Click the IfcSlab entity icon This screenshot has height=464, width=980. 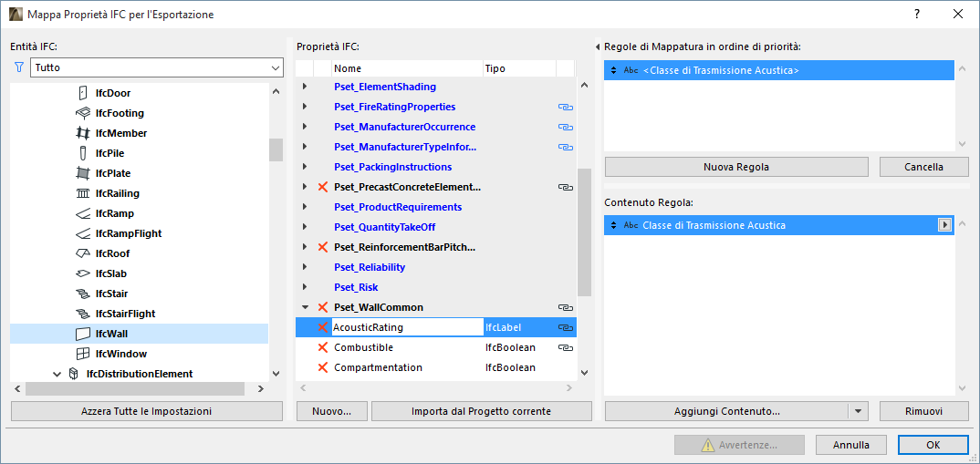coord(82,273)
